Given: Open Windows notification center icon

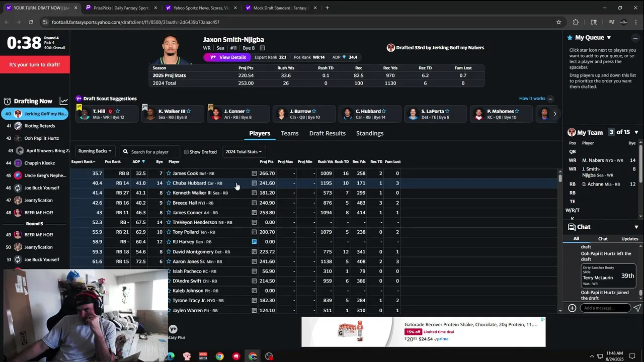Looking at the screenshot, I should point(632,356).
